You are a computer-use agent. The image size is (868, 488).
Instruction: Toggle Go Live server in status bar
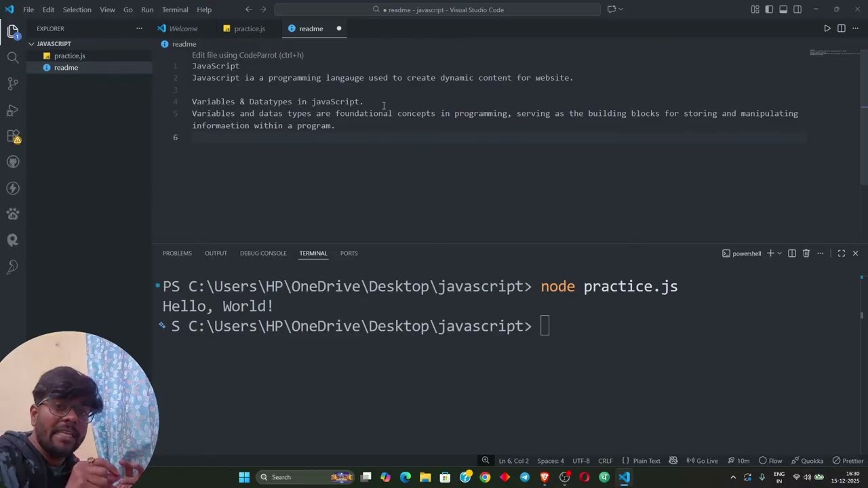tap(702, 461)
